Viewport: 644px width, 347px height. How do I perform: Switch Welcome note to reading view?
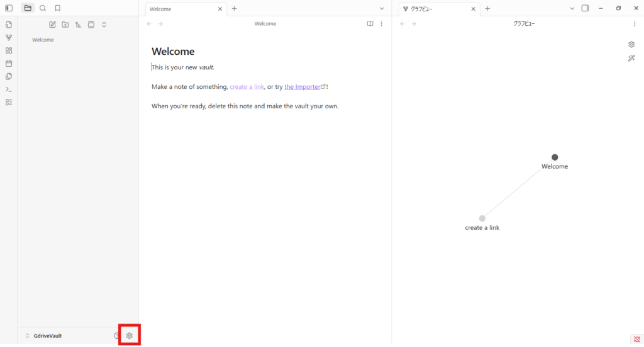click(x=370, y=24)
